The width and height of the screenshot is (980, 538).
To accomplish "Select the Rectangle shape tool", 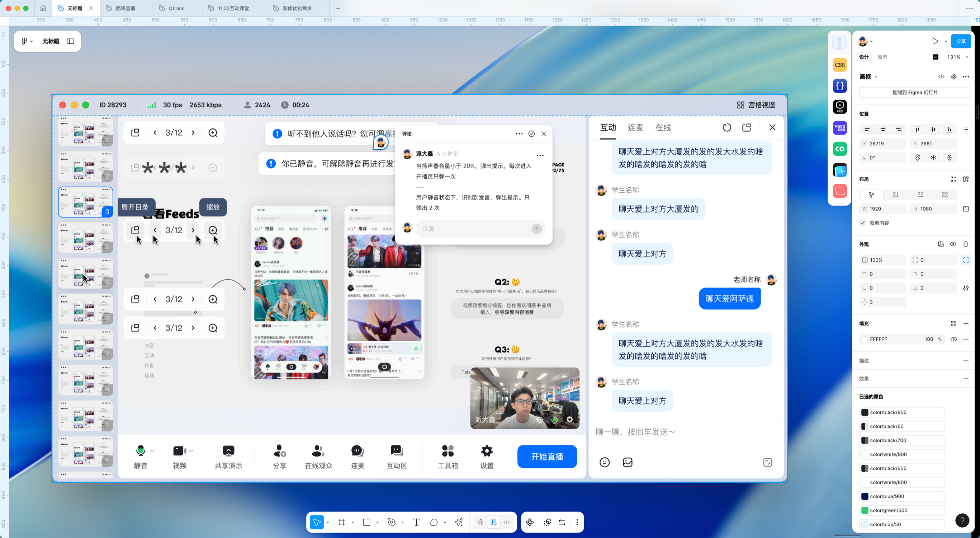I will (x=367, y=522).
